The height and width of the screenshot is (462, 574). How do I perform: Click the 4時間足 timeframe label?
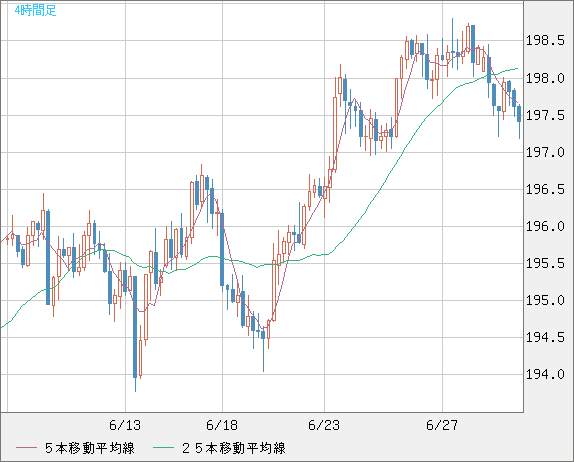(x=36, y=10)
